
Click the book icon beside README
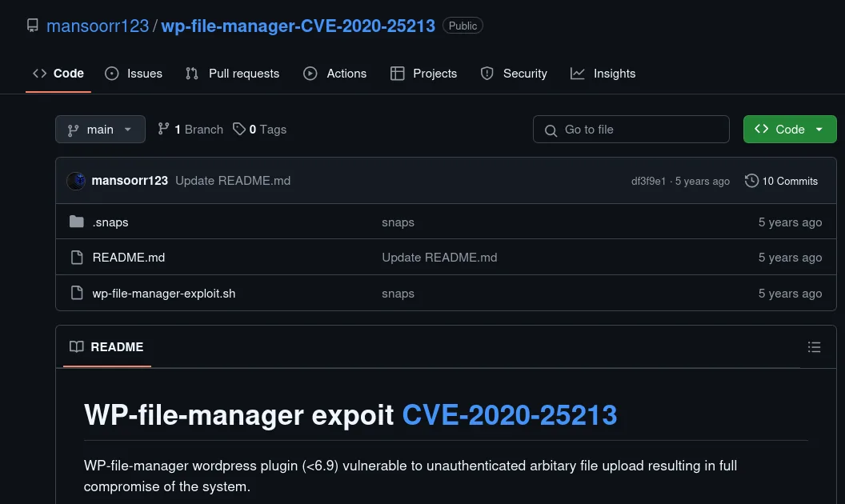click(77, 346)
